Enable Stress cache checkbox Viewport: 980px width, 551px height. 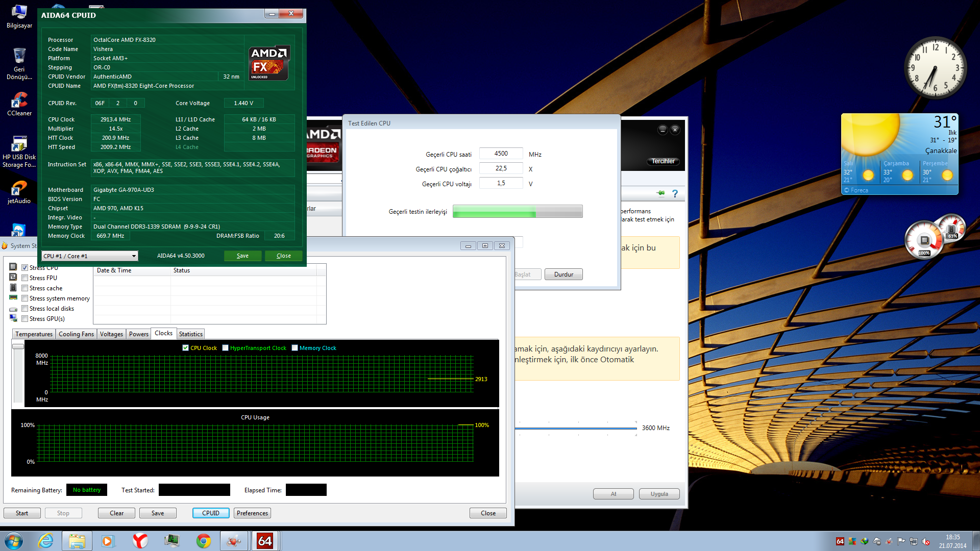point(24,288)
